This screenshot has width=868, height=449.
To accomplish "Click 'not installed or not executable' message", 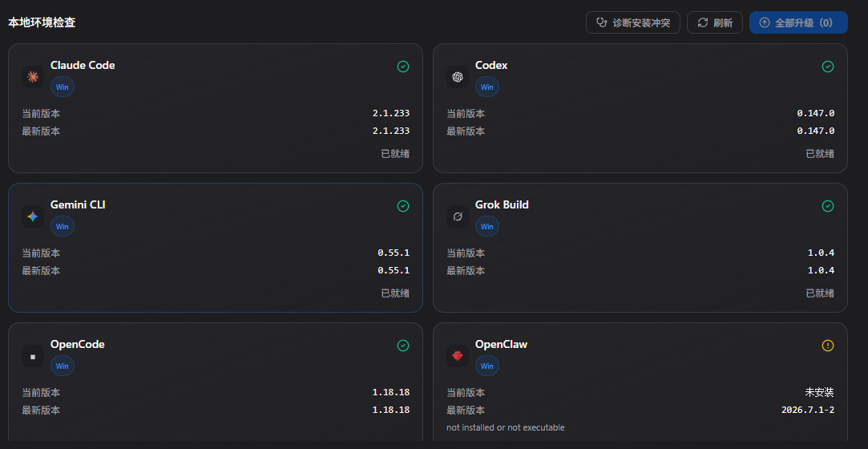I will 506,427.
